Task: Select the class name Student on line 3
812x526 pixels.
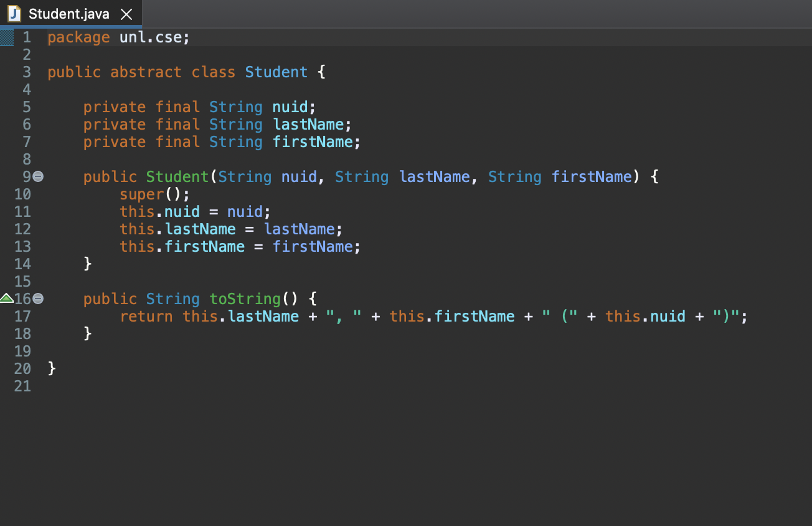Action: point(276,72)
